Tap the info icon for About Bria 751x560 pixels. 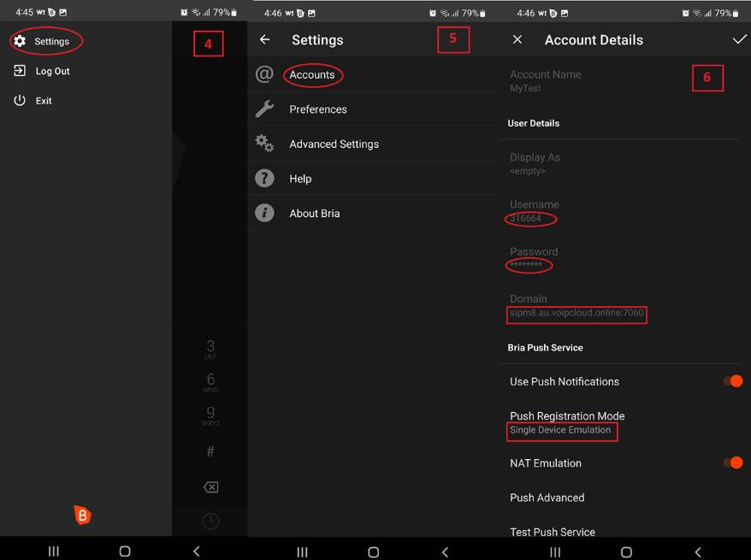(x=264, y=213)
